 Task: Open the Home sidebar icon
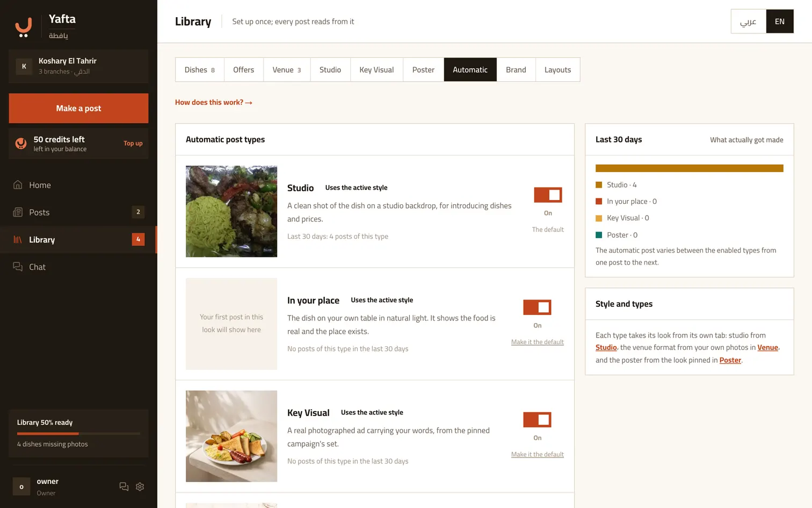coord(18,185)
